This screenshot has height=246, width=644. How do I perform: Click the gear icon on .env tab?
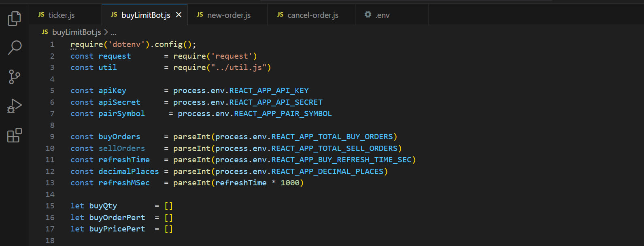[368, 15]
